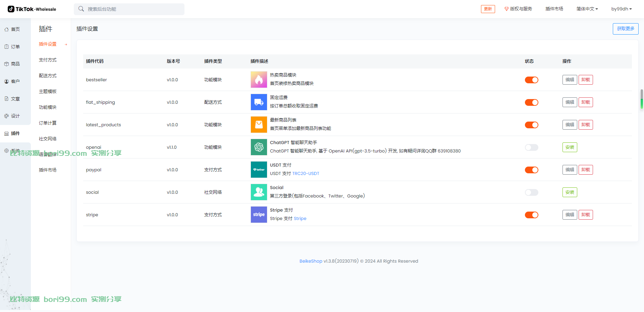The height and width of the screenshot is (312, 644).
Task: Click the search magnifier icon
Action: (81, 9)
